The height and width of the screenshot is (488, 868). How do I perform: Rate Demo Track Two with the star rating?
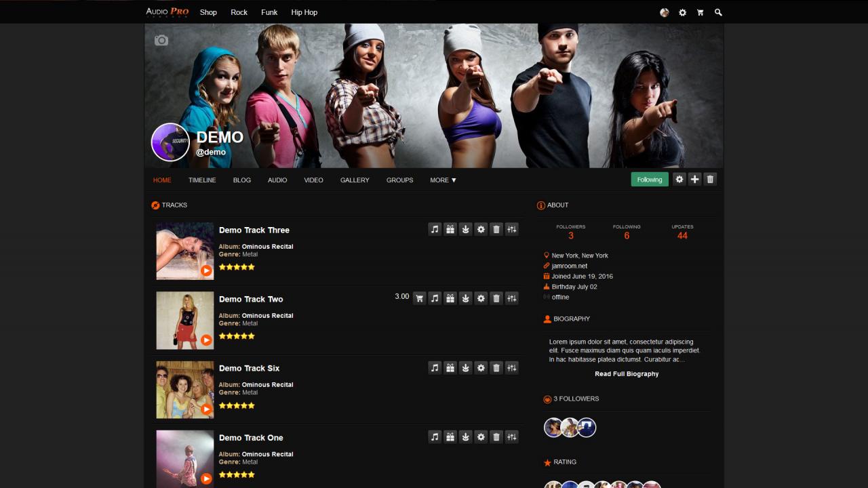[x=237, y=336]
